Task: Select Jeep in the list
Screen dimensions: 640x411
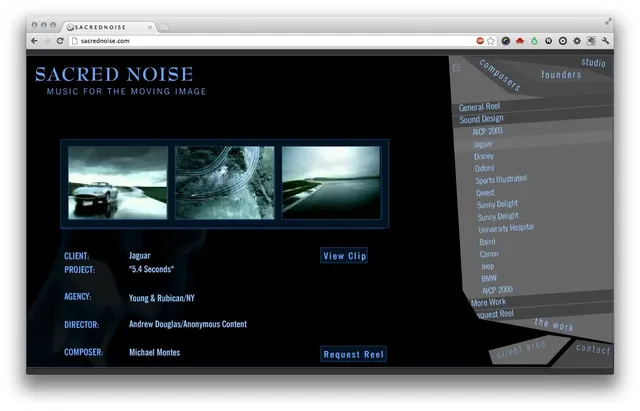Action: coord(487,266)
